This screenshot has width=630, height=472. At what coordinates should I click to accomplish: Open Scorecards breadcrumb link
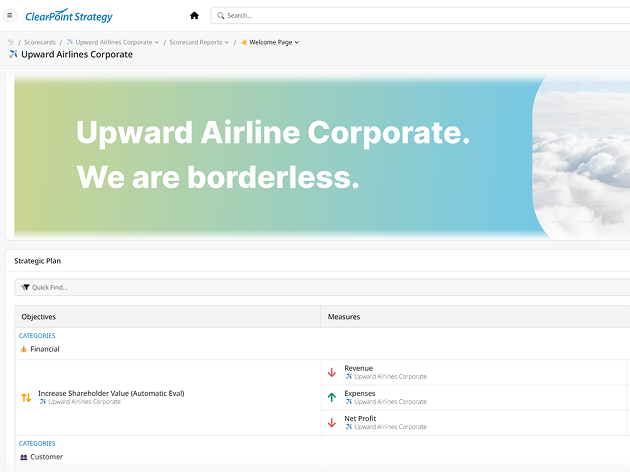(x=40, y=42)
